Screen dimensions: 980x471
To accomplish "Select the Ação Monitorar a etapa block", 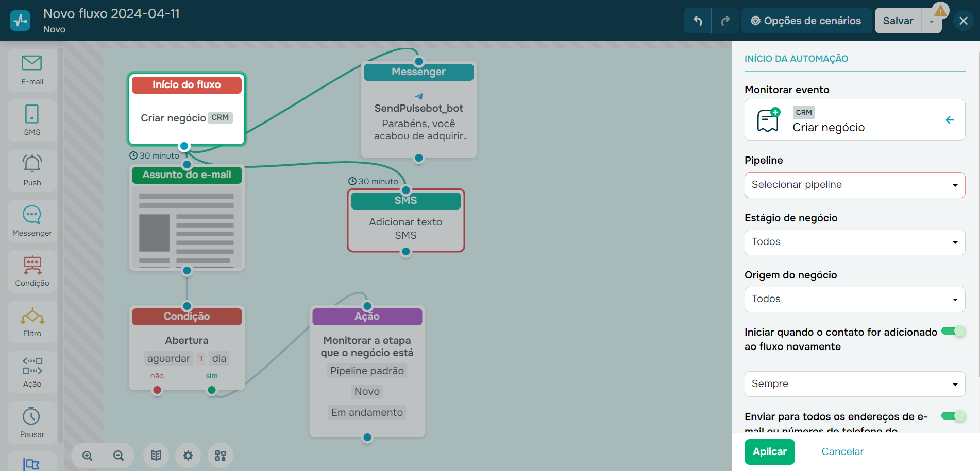I will tap(367, 372).
